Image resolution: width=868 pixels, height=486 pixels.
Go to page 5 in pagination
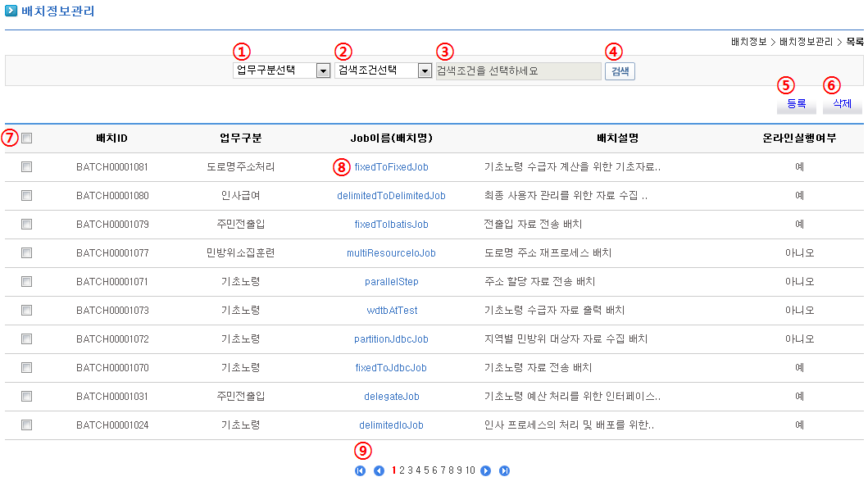tap(426, 470)
